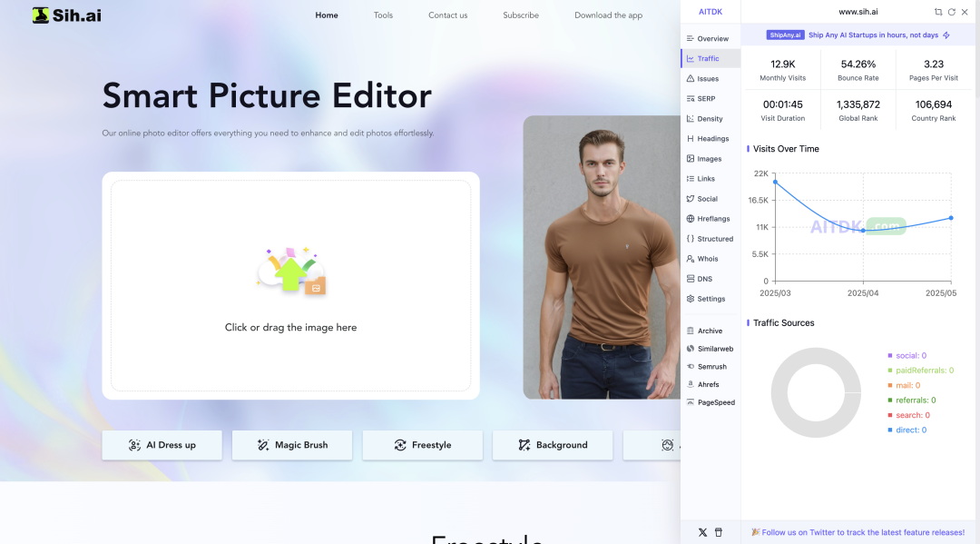Click the direct legend entry
This screenshot has height=544, width=980.
point(906,430)
